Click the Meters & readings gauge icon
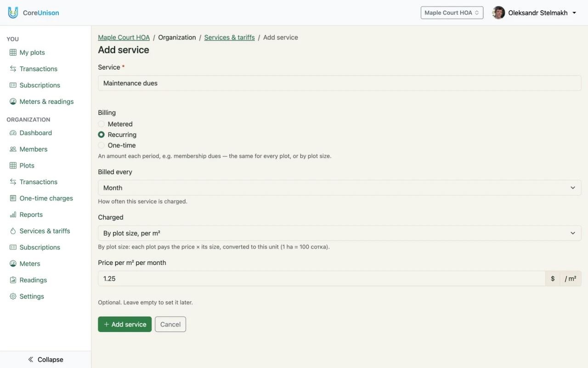This screenshot has width=588, height=368. tap(13, 102)
